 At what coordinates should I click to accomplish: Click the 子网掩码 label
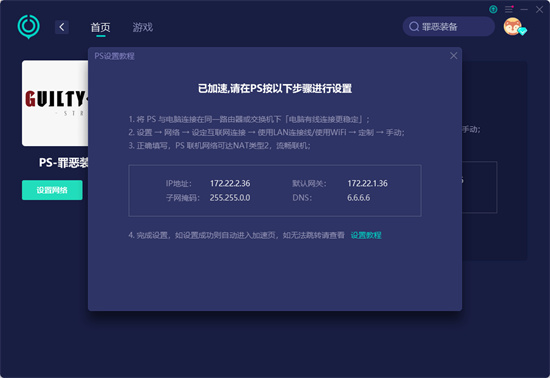pos(183,198)
